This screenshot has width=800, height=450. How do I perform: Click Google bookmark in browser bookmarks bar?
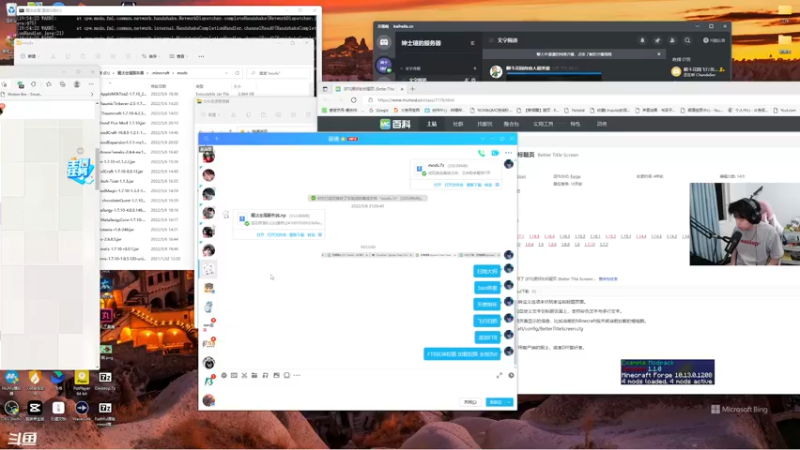[379, 110]
